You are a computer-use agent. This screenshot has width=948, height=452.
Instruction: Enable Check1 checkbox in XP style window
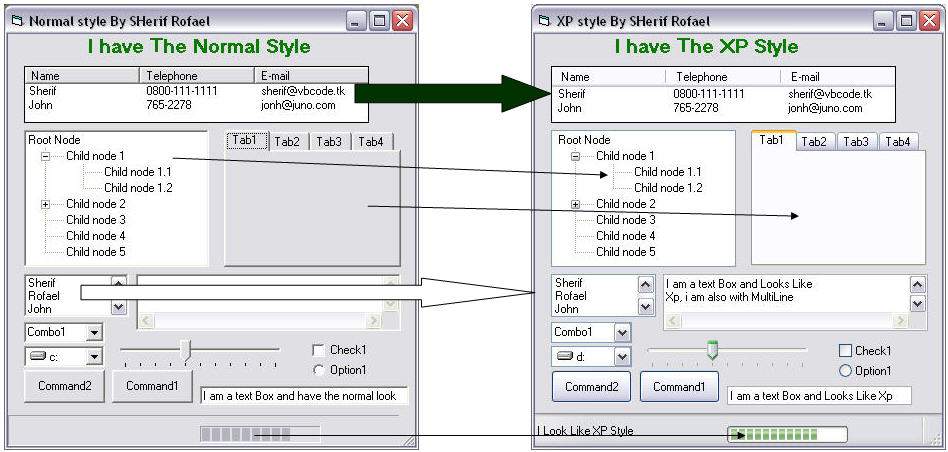845,351
